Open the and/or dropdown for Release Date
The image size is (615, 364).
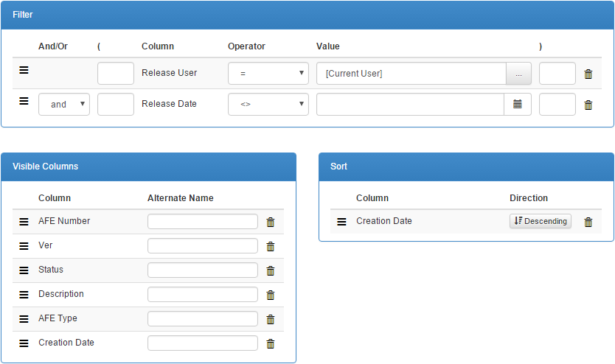click(63, 105)
